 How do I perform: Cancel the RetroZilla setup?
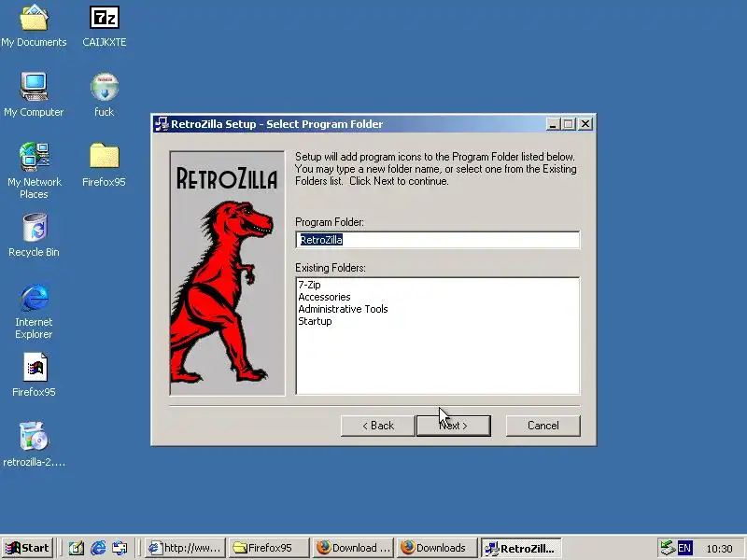pyautogui.click(x=543, y=426)
